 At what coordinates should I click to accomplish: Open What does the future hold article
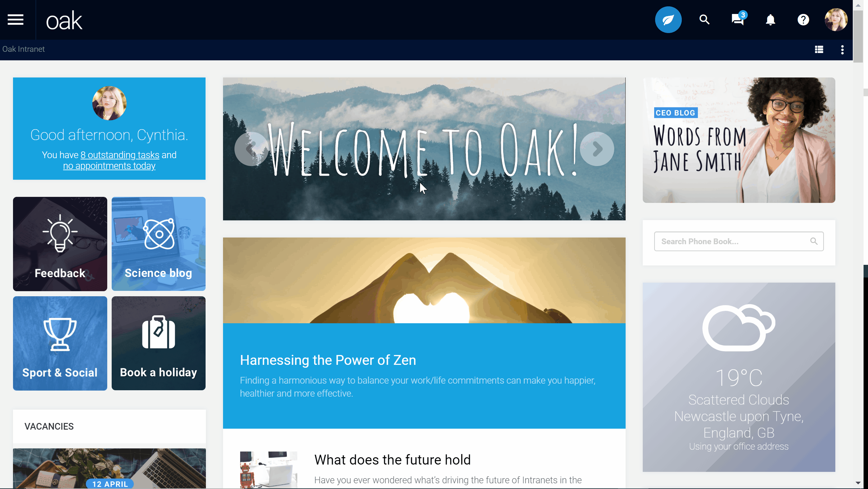pos(392,460)
